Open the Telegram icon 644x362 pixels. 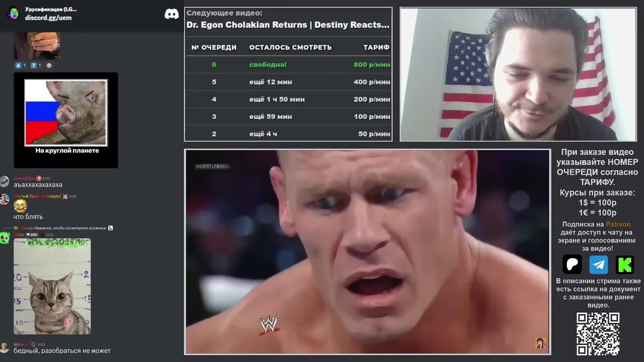[x=599, y=264]
